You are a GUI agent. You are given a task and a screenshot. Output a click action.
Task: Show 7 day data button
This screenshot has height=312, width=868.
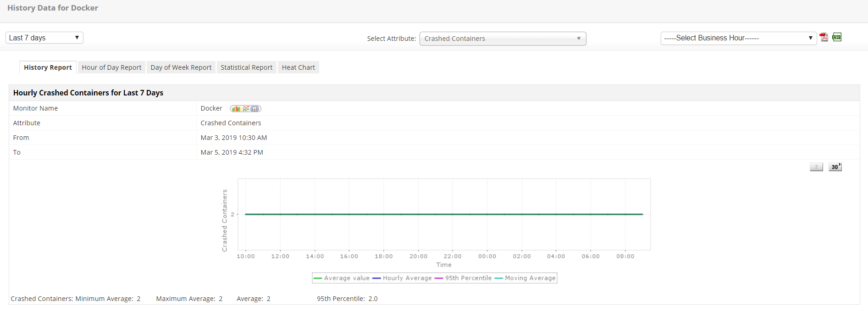816,167
